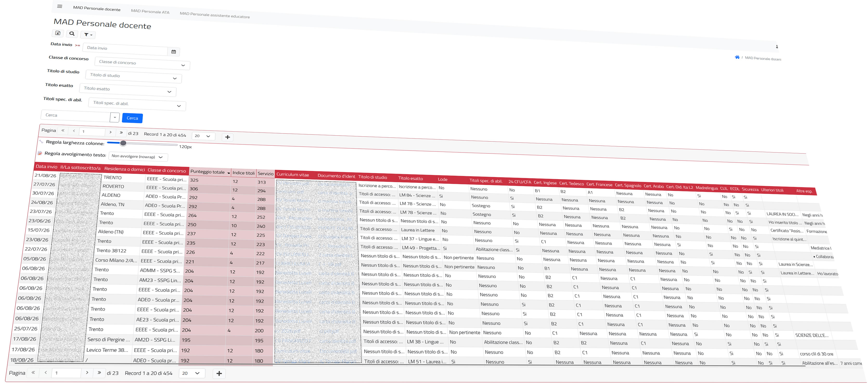Click the plus button in bottom pager

tap(219, 373)
